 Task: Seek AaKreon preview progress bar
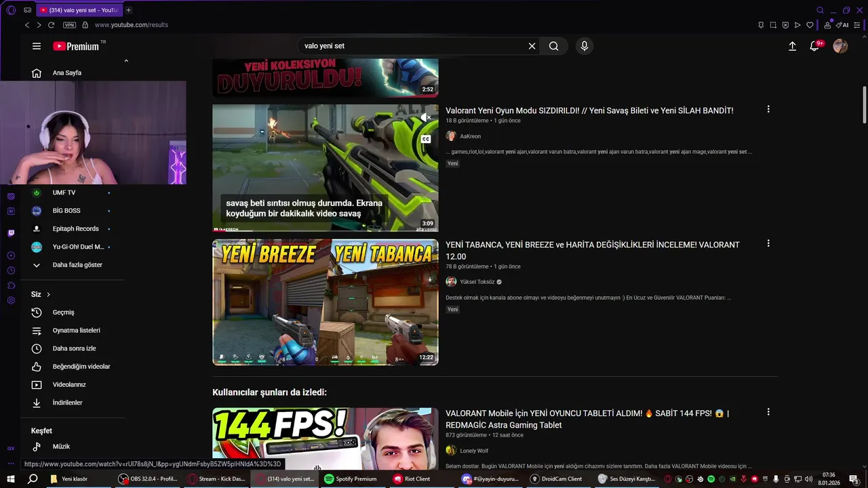pyautogui.click(x=325, y=230)
